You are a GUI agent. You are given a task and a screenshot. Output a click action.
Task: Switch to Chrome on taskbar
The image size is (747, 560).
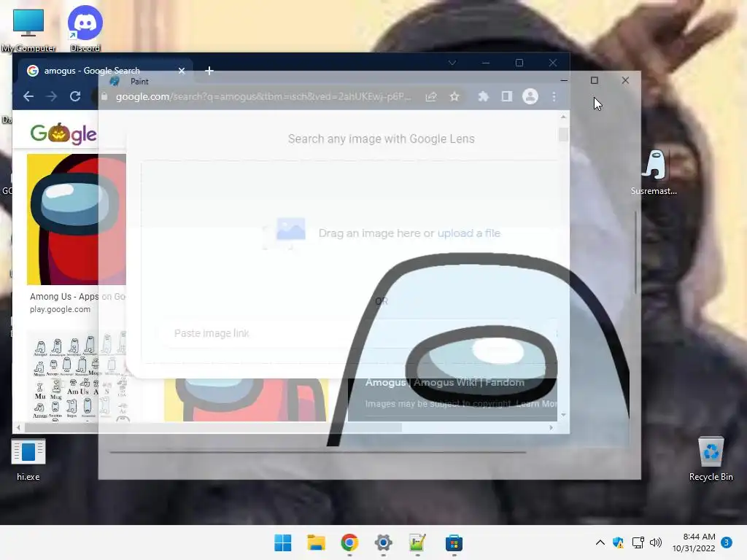(349, 542)
